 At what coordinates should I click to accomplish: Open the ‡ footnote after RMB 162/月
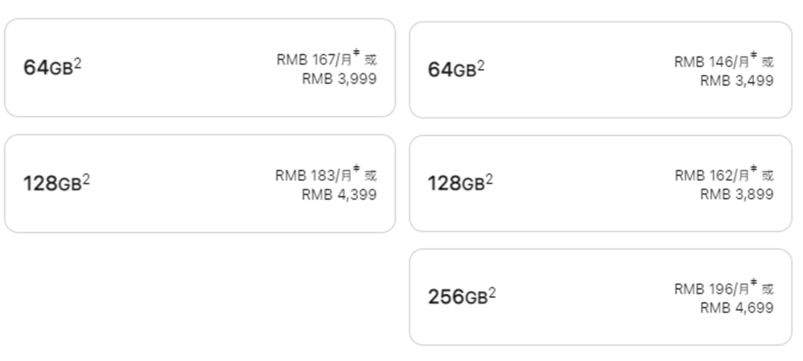coord(754,169)
